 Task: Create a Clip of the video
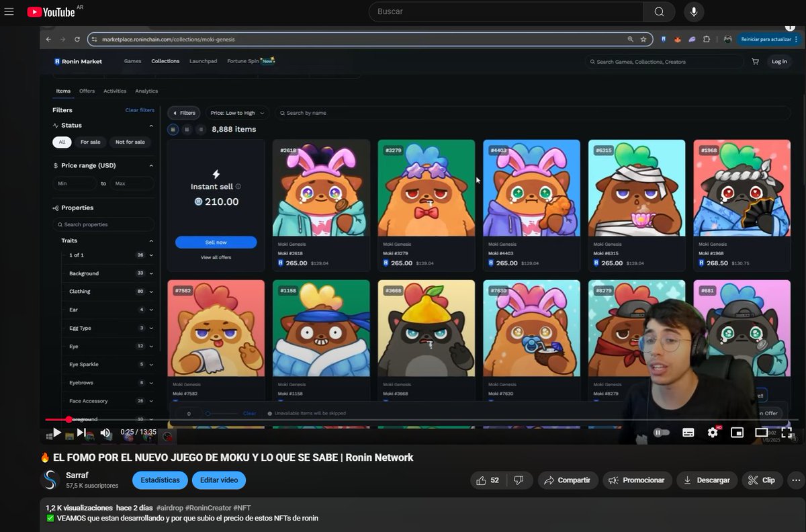pos(762,480)
